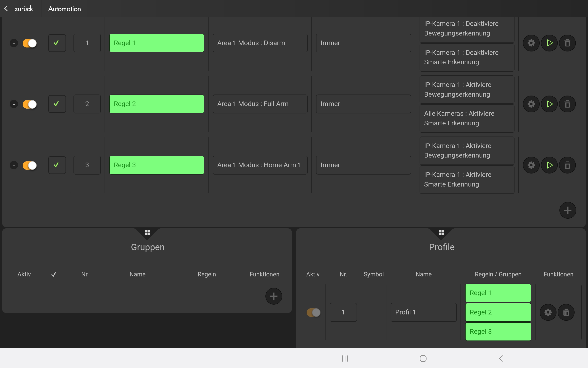Run Regel 2 with play icon

click(x=549, y=104)
